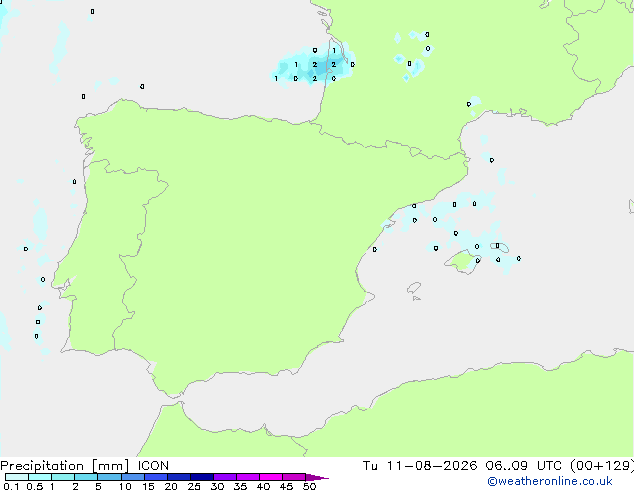The width and height of the screenshot is (634, 490).
Task: Click the "20" legend scale label
Action: [171, 486]
